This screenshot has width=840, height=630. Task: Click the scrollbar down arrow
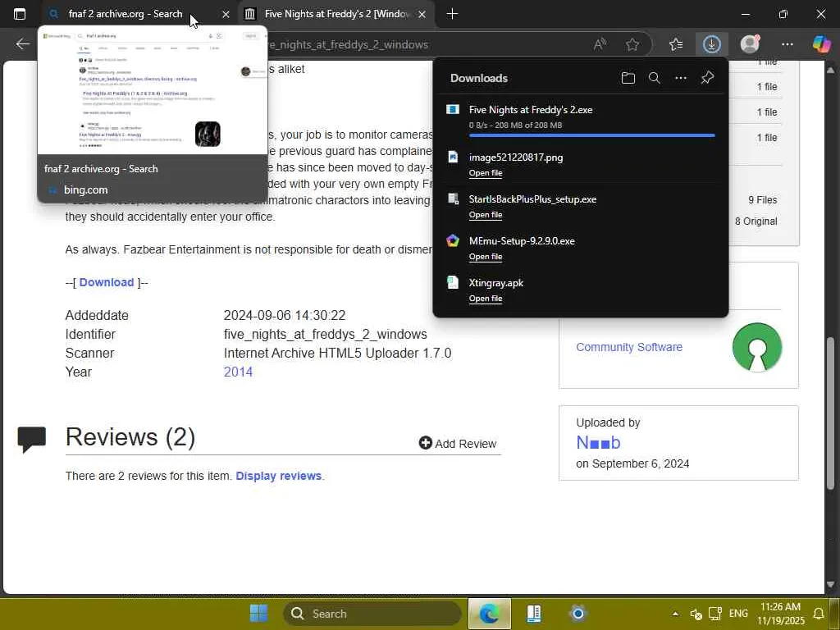point(831,584)
